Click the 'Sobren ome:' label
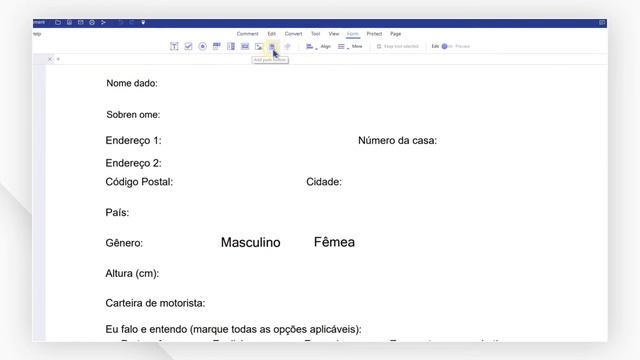This screenshot has width=640, height=360. (133, 115)
